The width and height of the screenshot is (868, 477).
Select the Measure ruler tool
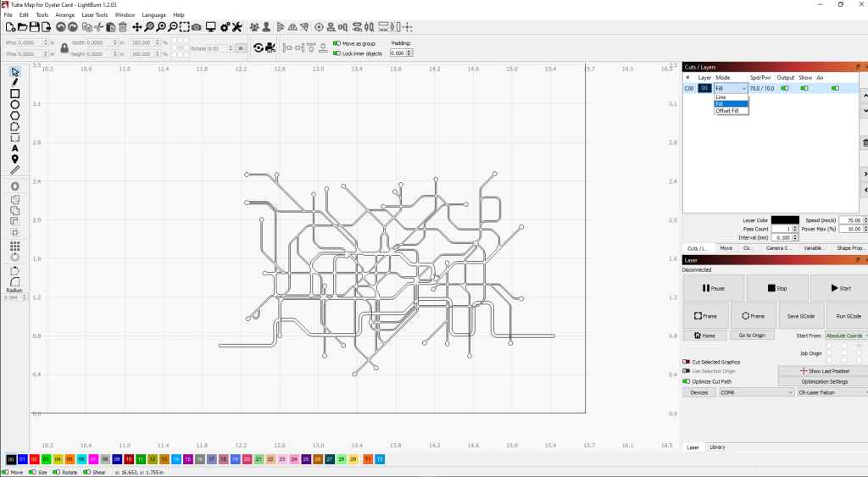(15, 170)
